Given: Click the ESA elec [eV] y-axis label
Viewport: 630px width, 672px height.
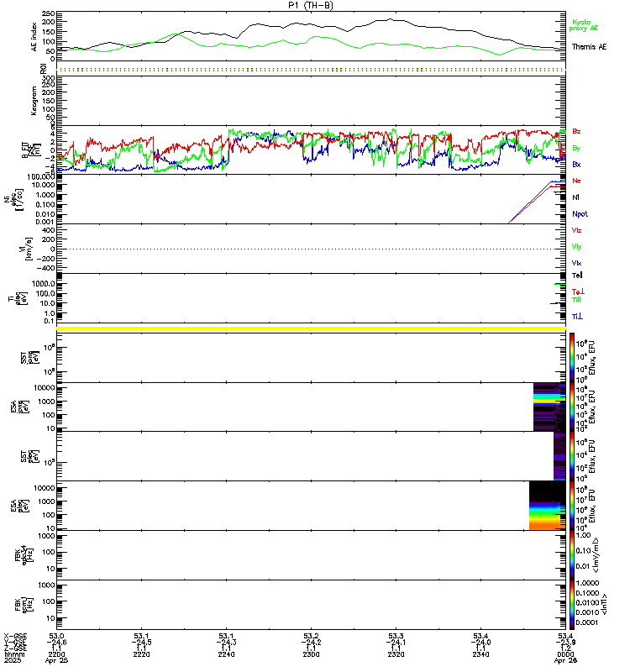Looking at the screenshot, I should (19, 506).
